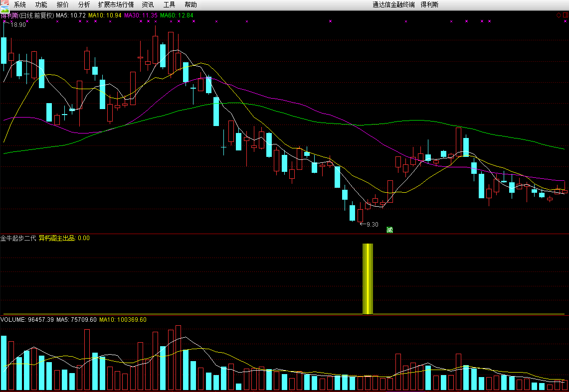Image resolution: width=569 pixels, height=392 pixels.
Task: Open the 报价 menu
Action: click(x=62, y=4)
